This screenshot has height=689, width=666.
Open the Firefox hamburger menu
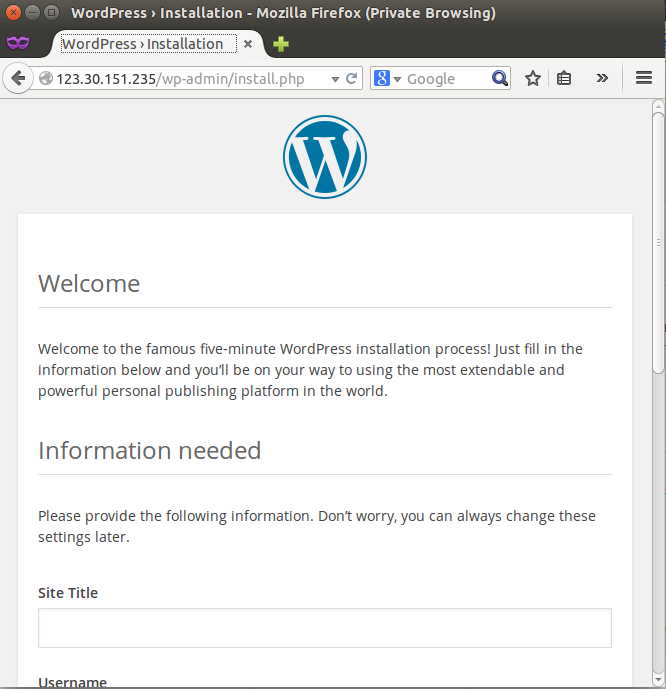[x=644, y=78]
